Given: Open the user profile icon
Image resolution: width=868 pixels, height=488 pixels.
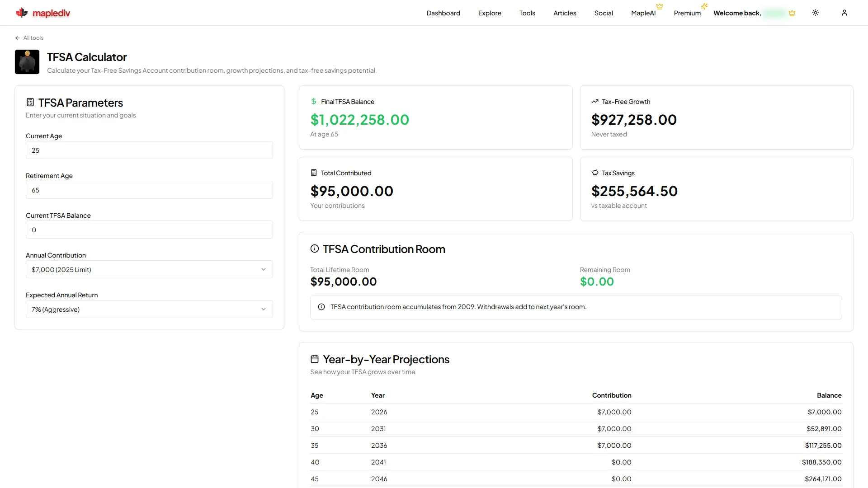Looking at the screenshot, I should pyautogui.click(x=844, y=13).
